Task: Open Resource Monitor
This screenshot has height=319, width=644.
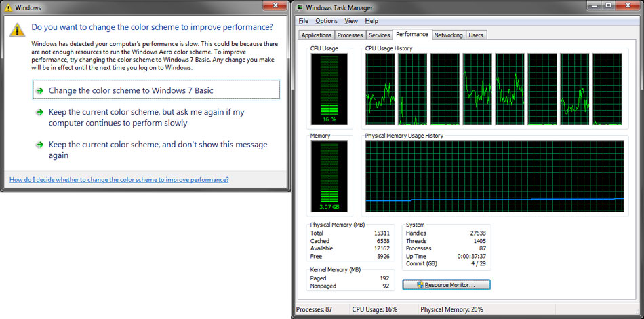Action: (446, 285)
